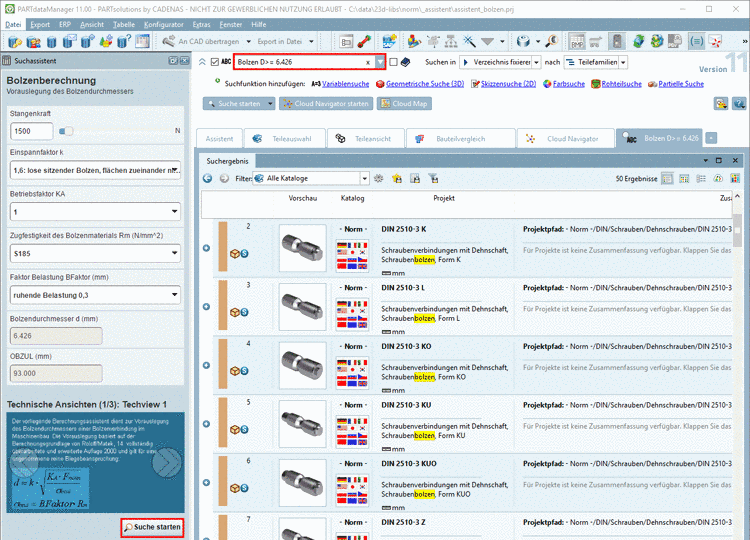Expand row 2 with the plus icon

[x=206, y=248]
